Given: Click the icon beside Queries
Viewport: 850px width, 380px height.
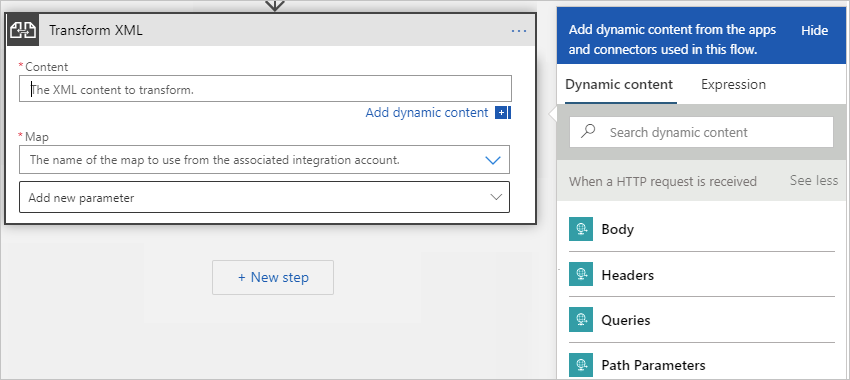Looking at the screenshot, I should [581, 320].
